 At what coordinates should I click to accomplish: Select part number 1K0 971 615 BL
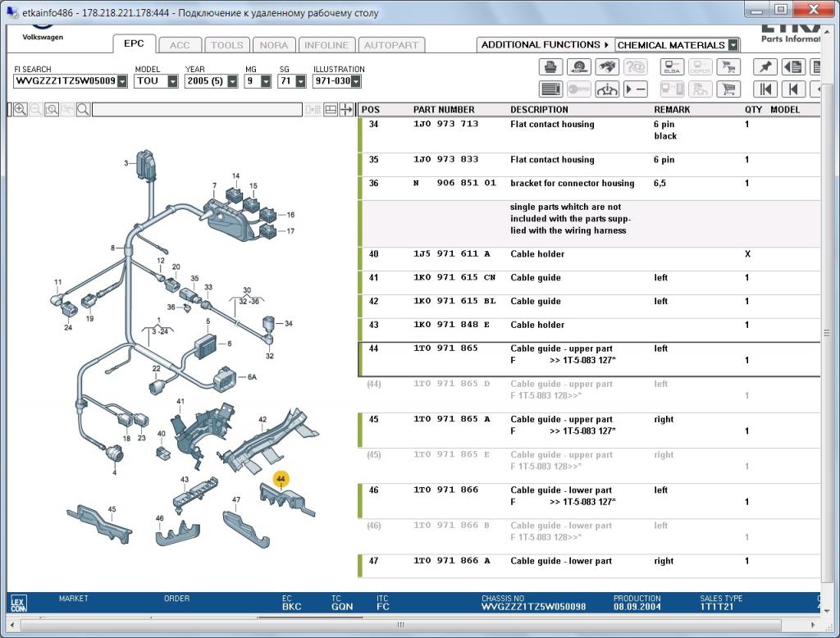tap(454, 301)
